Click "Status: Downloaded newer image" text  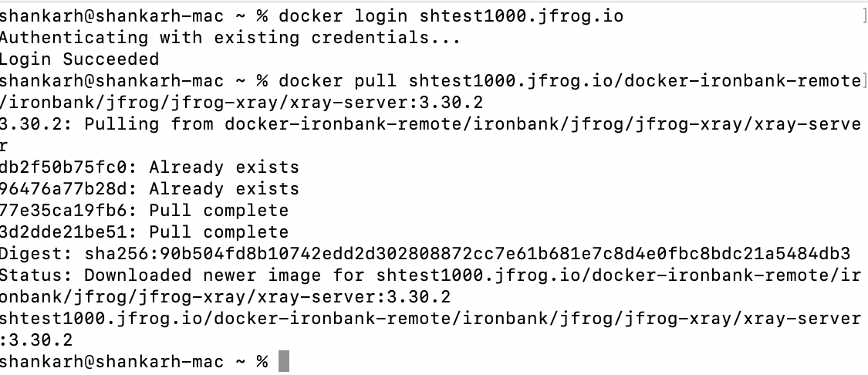pyautogui.click(x=165, y=275)
